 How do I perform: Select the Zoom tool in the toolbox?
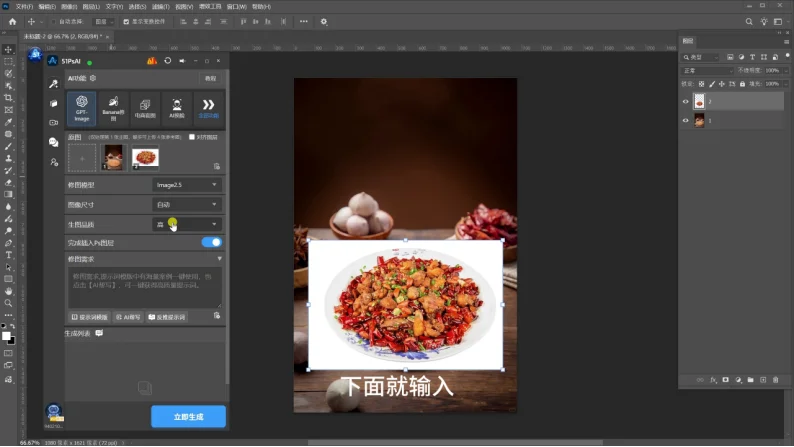coord(9,303)
